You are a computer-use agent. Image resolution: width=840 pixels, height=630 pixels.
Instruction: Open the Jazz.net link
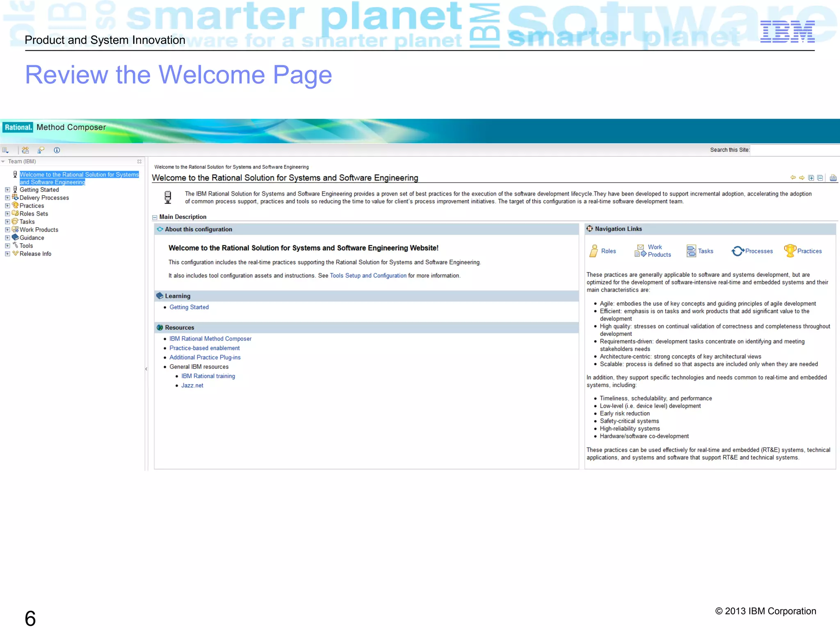192,386
